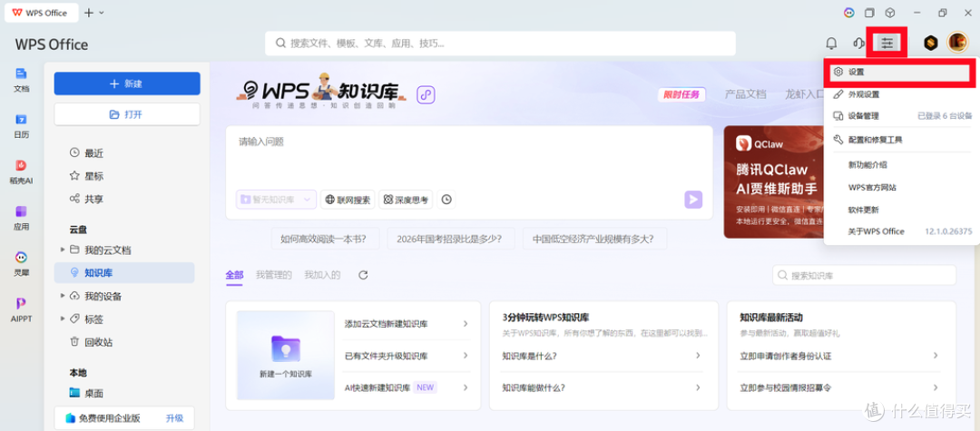Viewport: 980px width, 431px height.
Task: Open the 产品文档 link
Action: 746,94
